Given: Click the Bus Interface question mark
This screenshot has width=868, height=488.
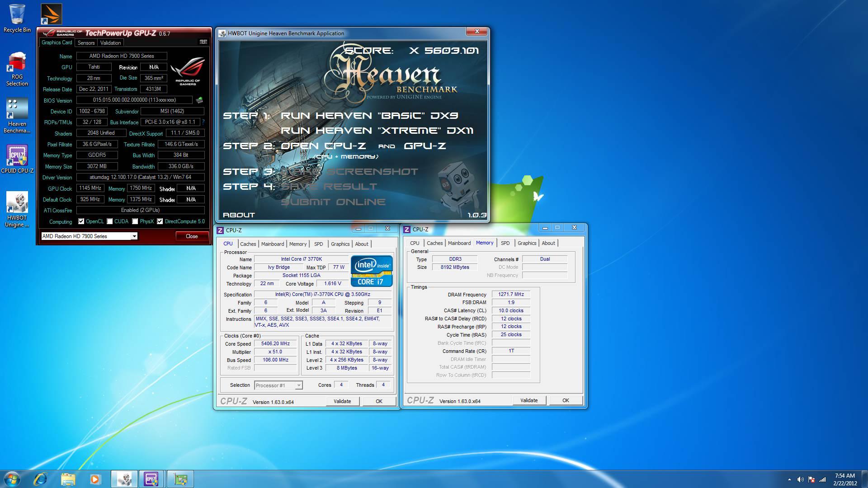Looking at the screenshot, I should pyautogui.click(x=203, y=122).
